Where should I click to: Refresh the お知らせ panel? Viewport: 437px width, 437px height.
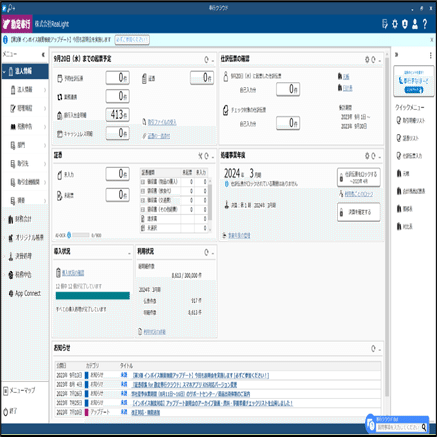pyautogui.click(x=373, y=349)
